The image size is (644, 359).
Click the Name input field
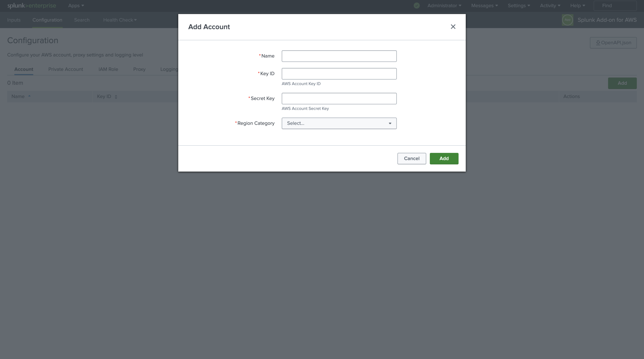pos(339,56)
